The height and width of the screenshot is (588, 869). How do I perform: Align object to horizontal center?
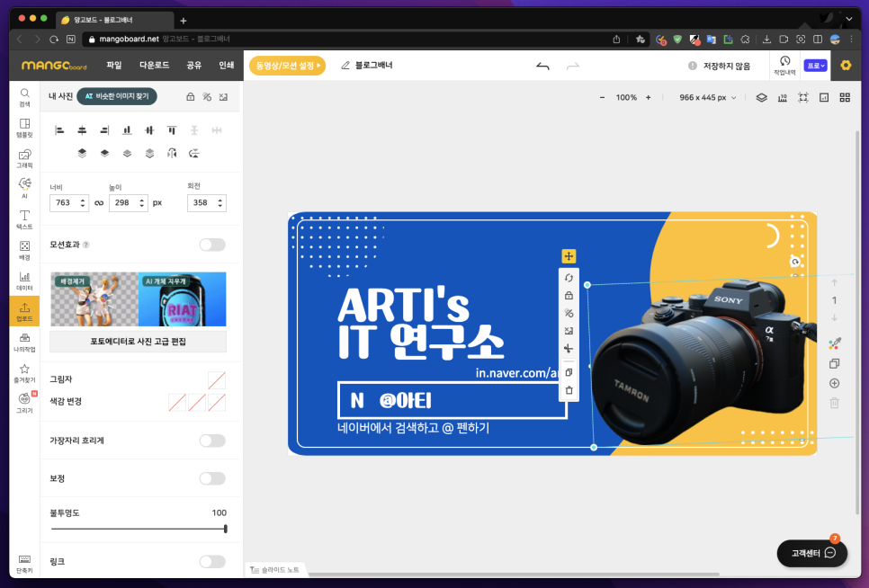[x=82, y=130]
